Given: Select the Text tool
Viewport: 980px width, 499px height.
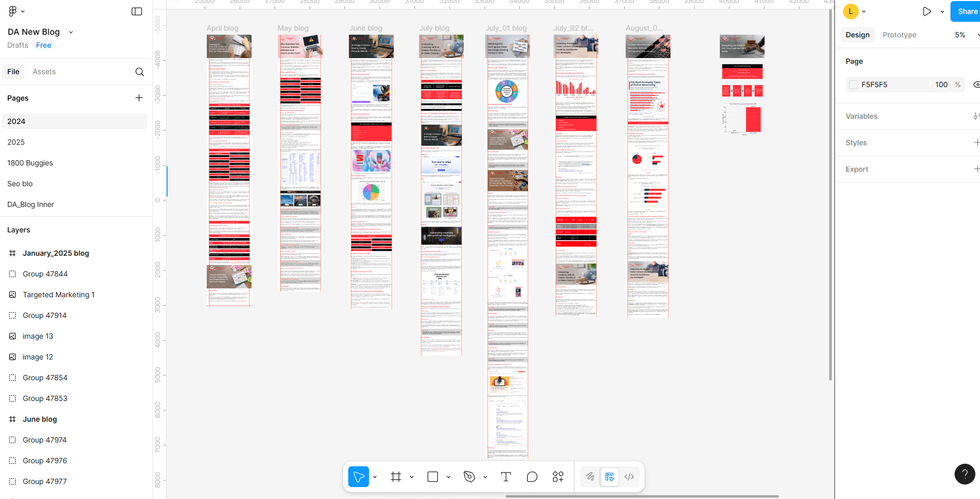Looking at the screenshot, I should point(506,477).
